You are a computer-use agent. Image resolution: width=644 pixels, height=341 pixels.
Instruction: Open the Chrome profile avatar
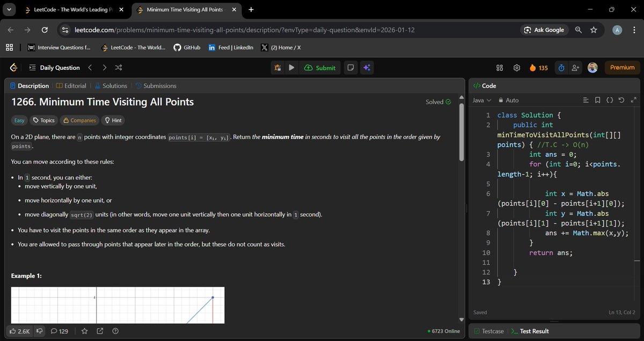618,30
